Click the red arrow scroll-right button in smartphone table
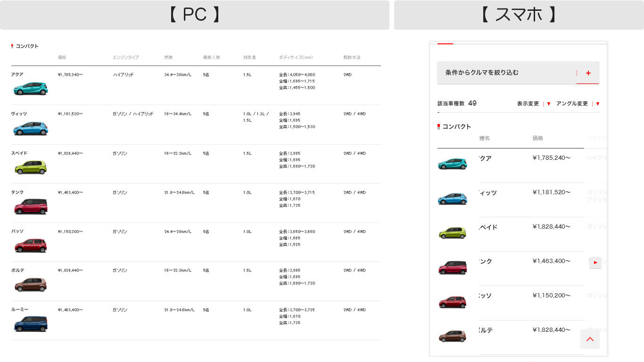 tap(595, 263)
